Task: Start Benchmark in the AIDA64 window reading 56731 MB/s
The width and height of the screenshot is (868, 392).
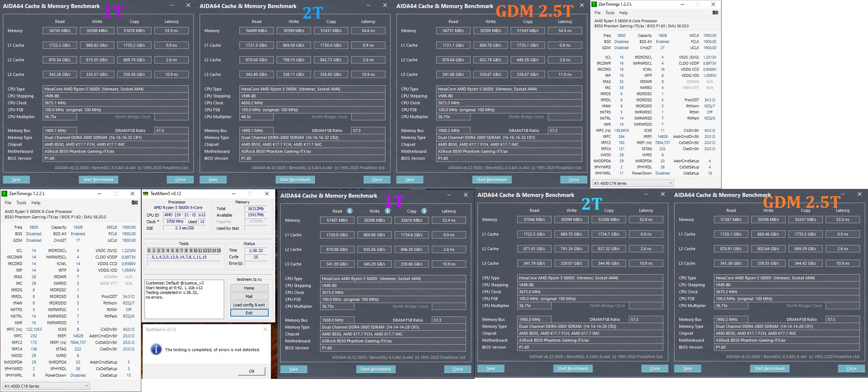Action: pos(492,179)
